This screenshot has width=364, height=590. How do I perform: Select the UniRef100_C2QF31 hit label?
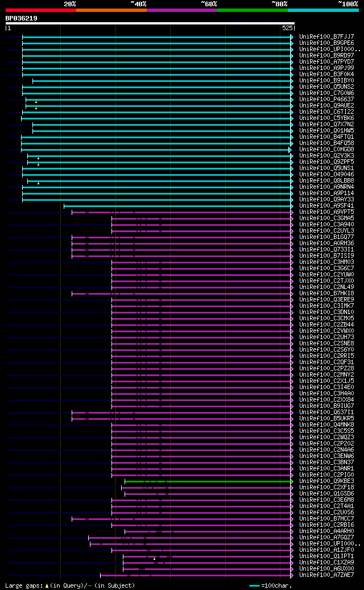(x=326, y=362)
